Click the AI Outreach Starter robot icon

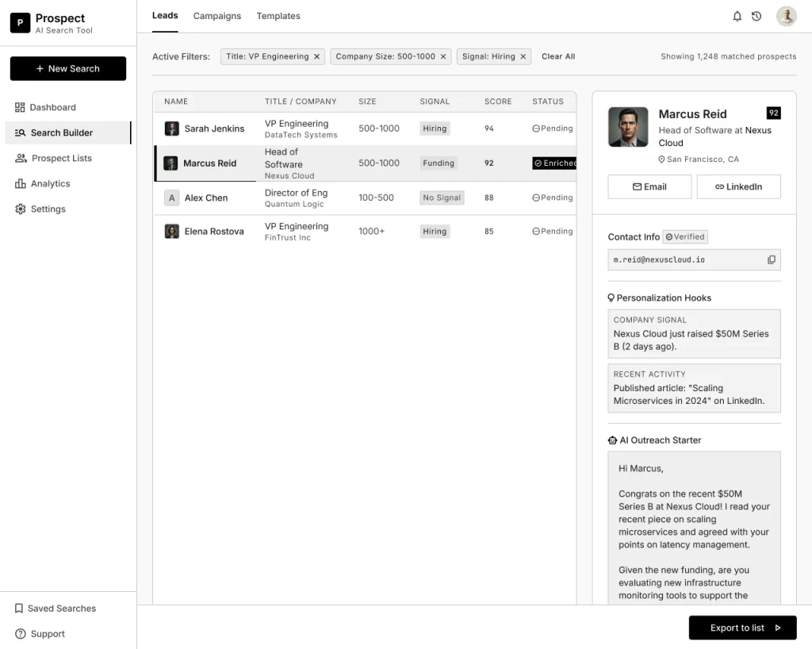613,440
